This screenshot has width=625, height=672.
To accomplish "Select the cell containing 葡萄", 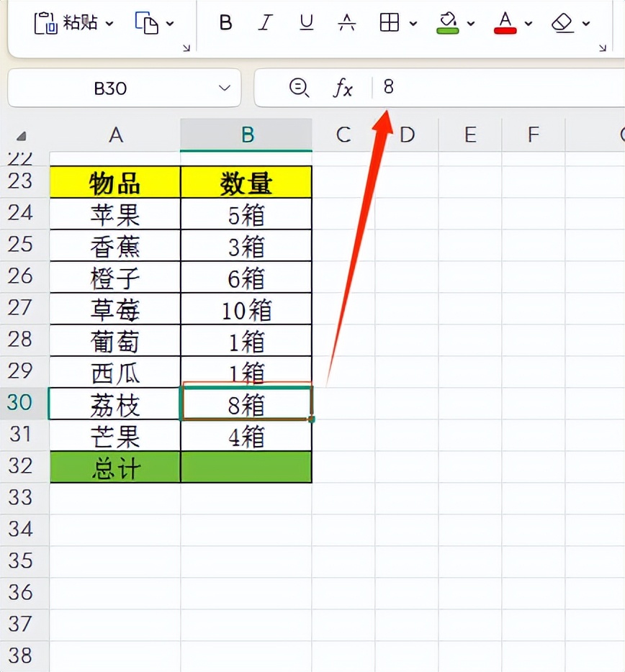I will click(115, 341).
